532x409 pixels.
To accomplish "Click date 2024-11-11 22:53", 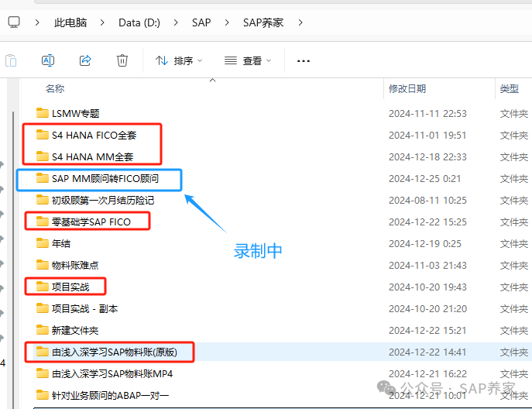I will (x=427, y=113).
